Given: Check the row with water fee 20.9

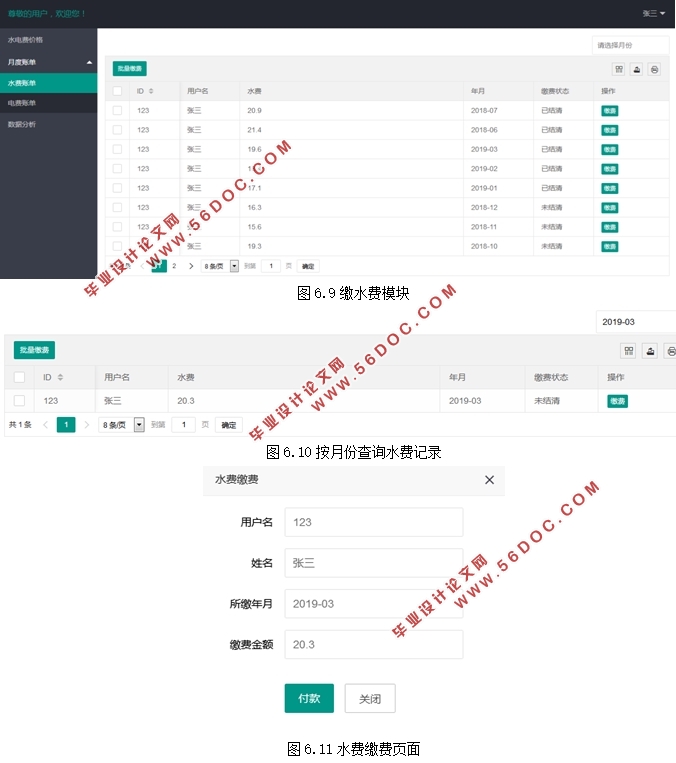Looking at the screenshot, I should (x=117, y=110).
